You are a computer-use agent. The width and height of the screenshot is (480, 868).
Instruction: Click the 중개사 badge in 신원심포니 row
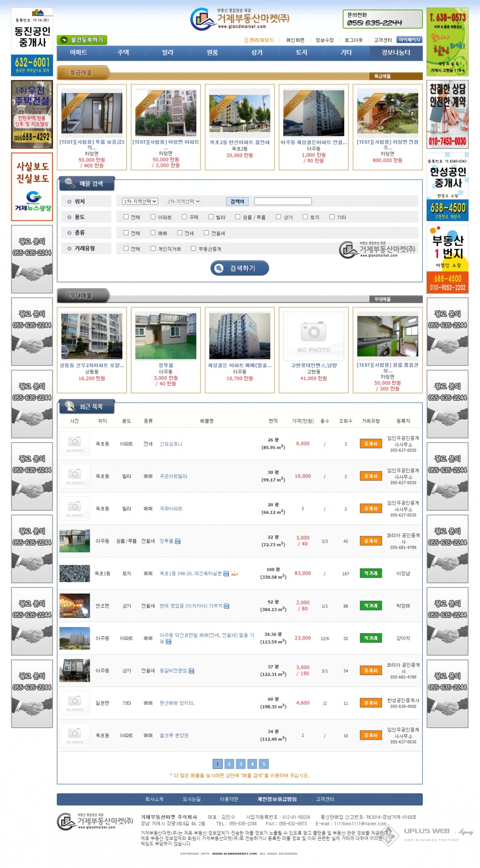(x=371, y=444)
